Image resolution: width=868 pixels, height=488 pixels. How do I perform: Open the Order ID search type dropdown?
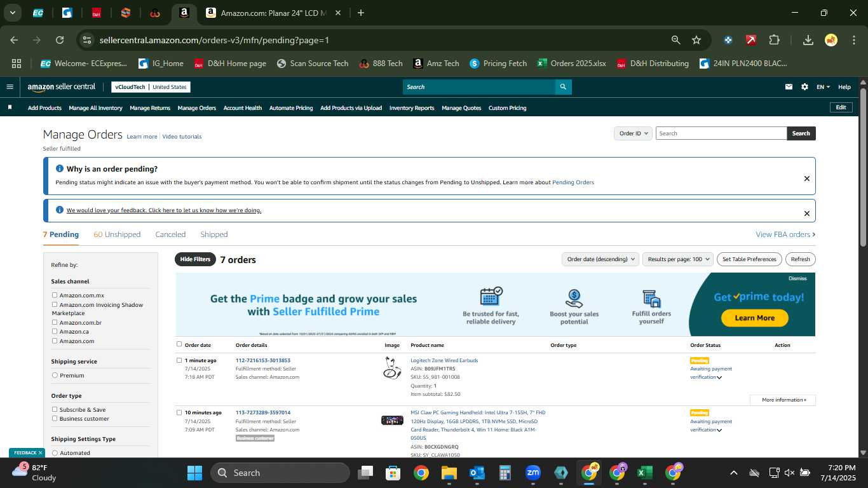[633, 133]
